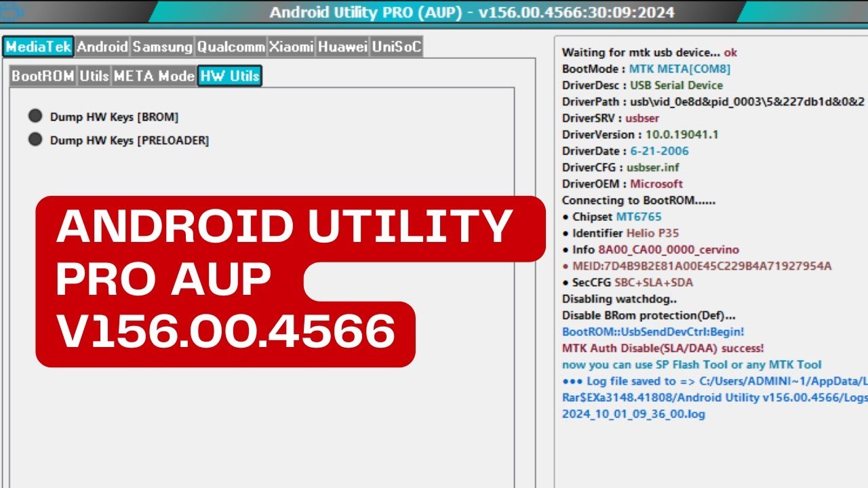Image resolution: width=868 pixels, height=488 pixels.
Task: Click the 'Connecting to BootROM......' log line
Action: pyautogui.click(x=639, y=201)
